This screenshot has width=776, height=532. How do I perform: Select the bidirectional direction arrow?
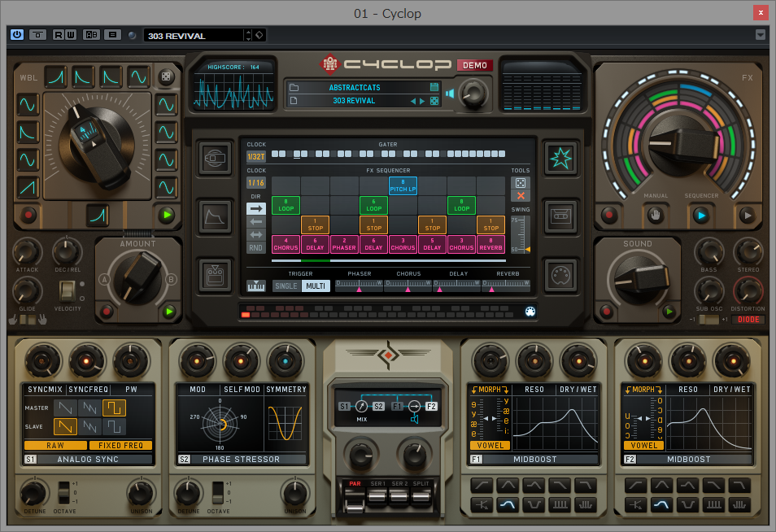[x=256, y=234]
